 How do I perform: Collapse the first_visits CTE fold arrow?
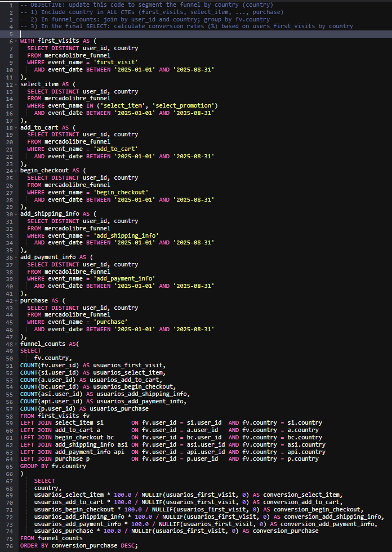16,42
